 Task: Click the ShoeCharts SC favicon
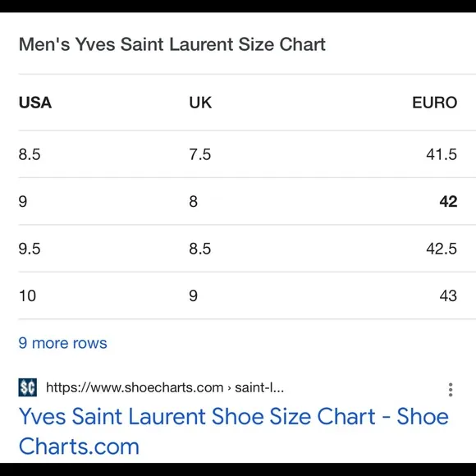tap(28, 387)
